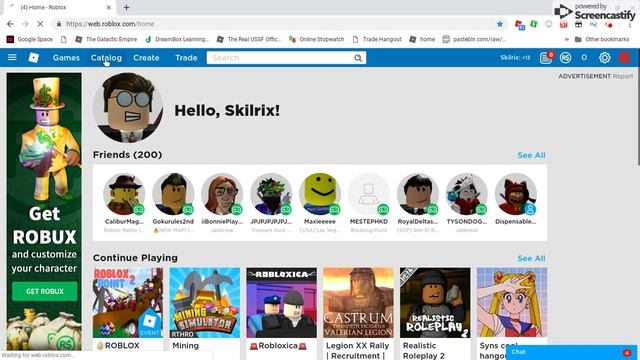Open friend TYSONDOG avatar
Image resolution: width=640 pixels, height=360 pixels.
(467, 194)
